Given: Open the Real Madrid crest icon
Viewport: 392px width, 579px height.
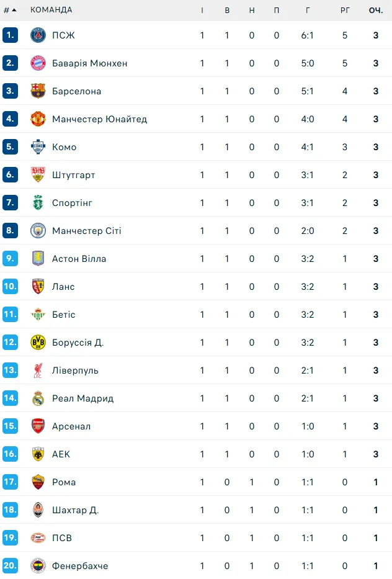Looking at the screenshot, I should 38,398.
